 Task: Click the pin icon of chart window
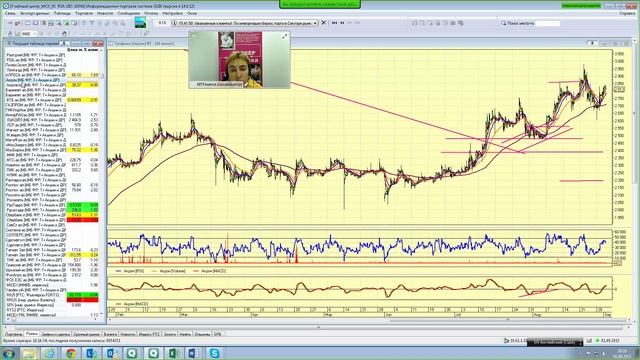[592, 43]
